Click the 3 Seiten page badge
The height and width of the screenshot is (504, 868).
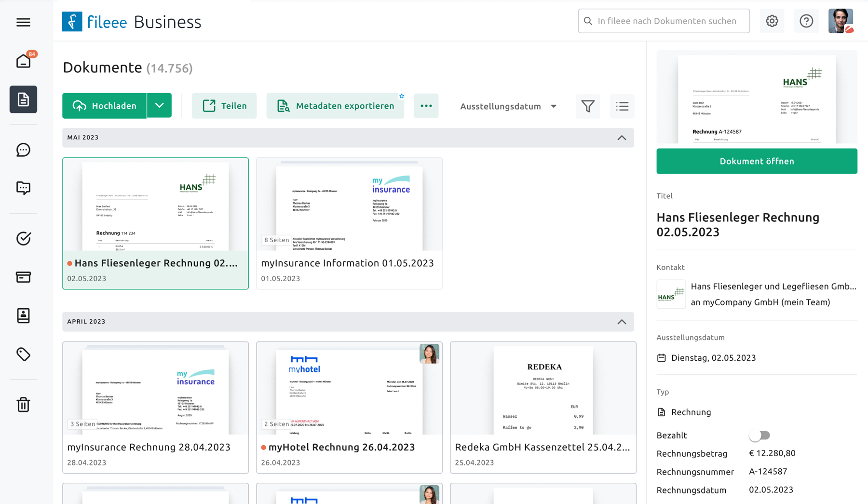click(x=82, y=424)
